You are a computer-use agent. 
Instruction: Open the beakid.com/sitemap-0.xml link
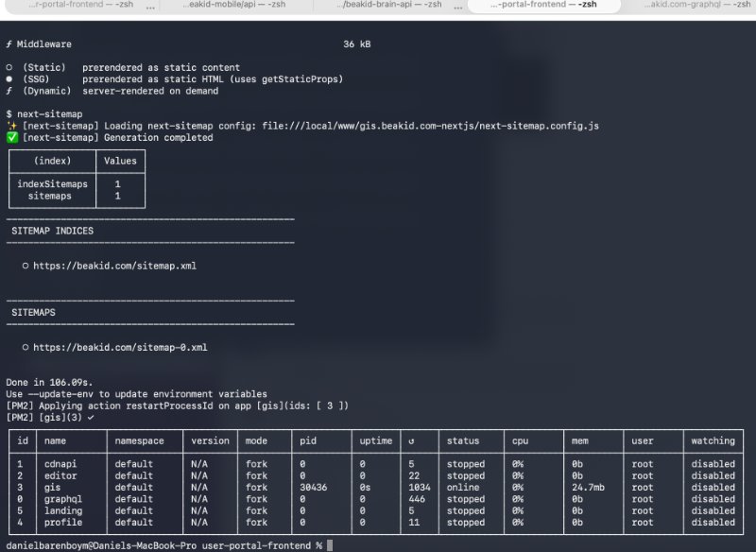point(120,347)
